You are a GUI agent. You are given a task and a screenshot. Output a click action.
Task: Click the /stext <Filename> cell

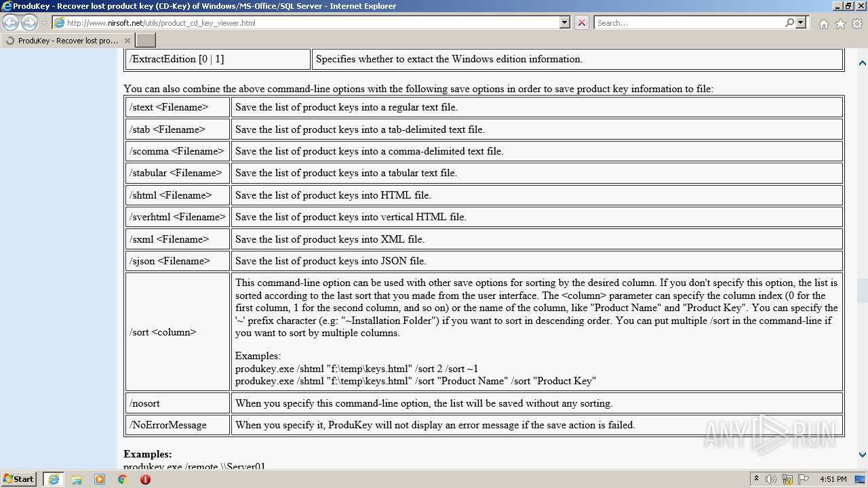click(178, 107)
